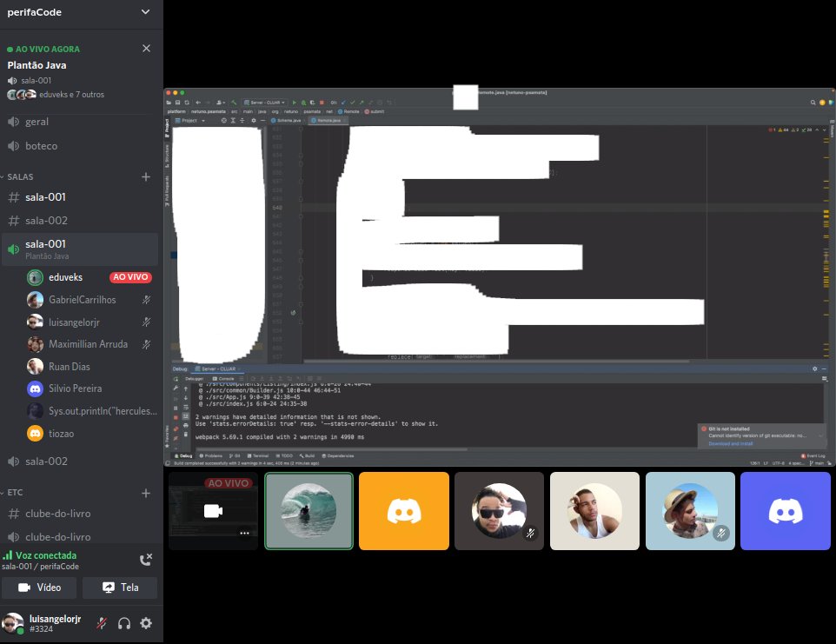Join the sala-002 voice channel
The width and height of the screenshot is (836, 644).
80,461
